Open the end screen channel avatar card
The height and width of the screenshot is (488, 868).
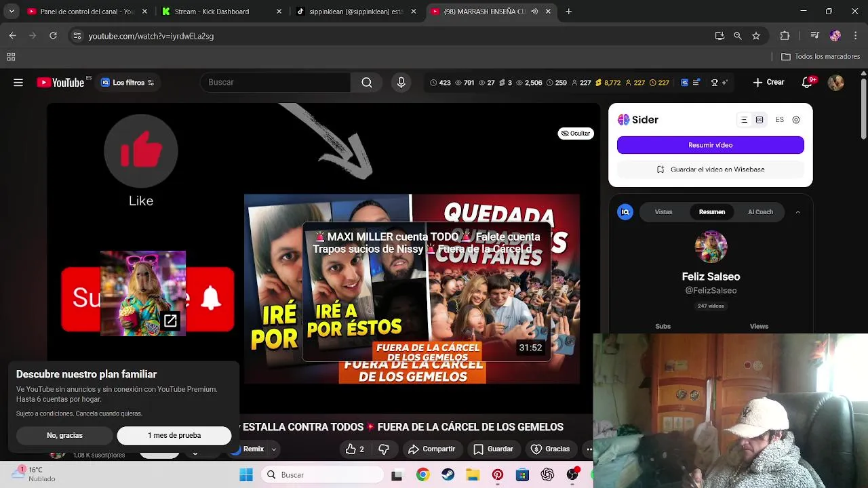pos(143,293)
